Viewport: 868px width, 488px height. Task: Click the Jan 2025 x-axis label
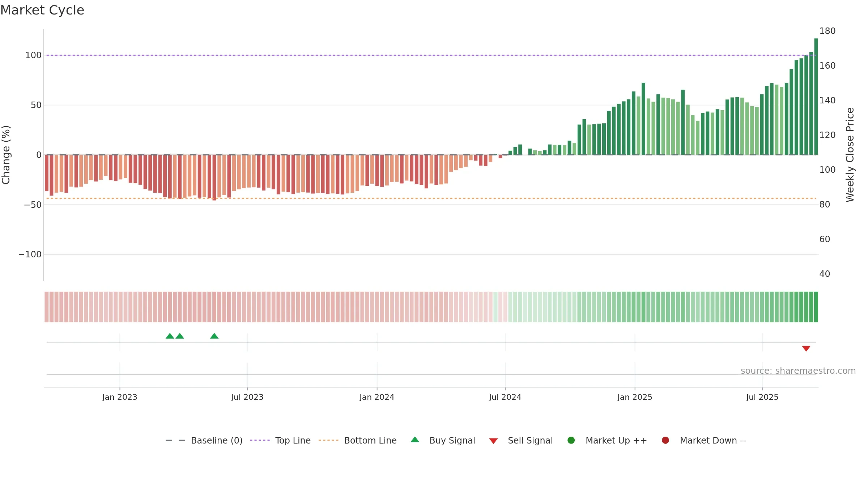point(635,397)
